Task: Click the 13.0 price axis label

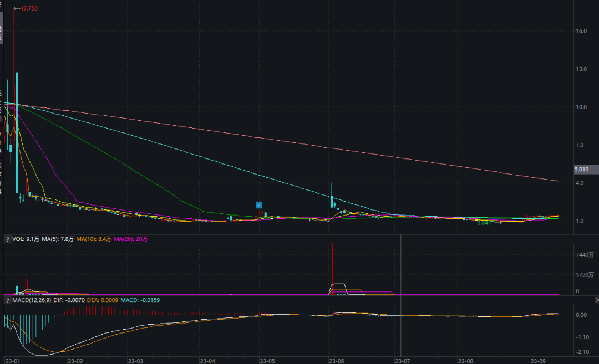Action: [581, 69]
